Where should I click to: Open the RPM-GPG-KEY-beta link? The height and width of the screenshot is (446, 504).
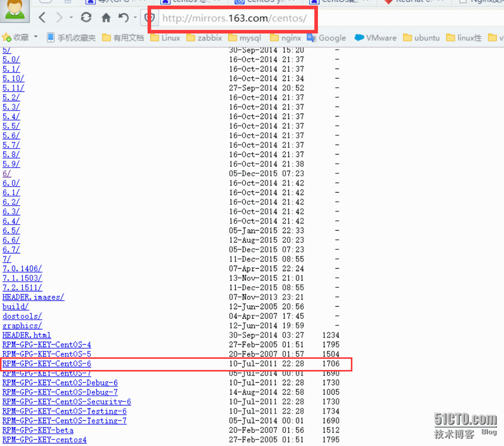point(38,430)
